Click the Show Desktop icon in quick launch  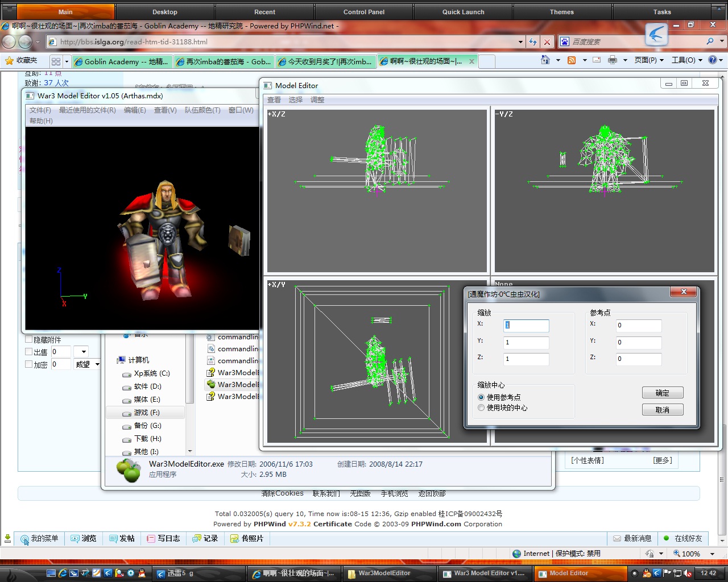(51, 573)
